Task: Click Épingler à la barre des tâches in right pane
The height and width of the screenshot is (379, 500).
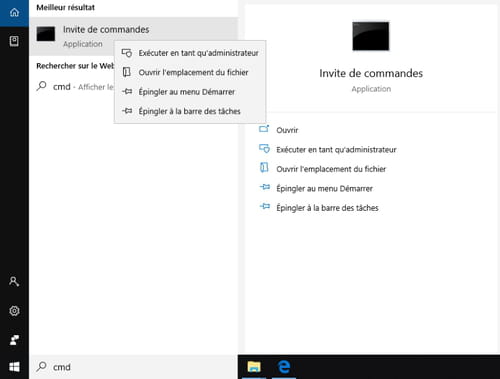Action: coord(327,208)
